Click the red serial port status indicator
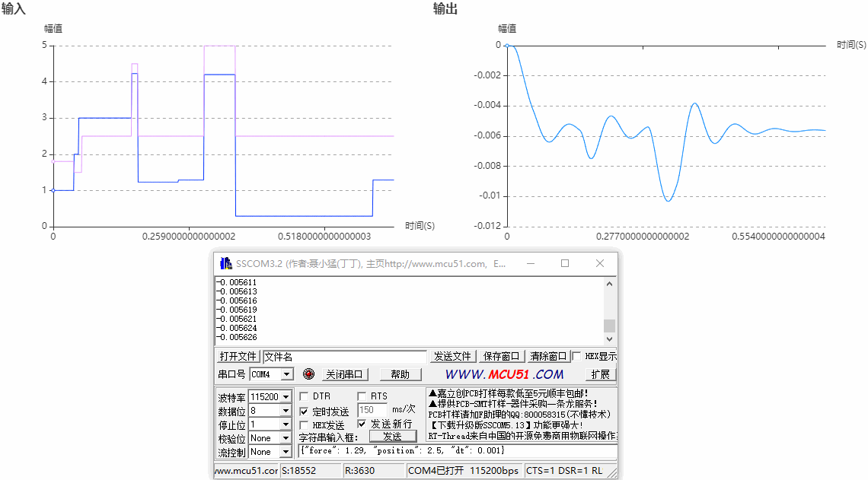The width and height of the screenshot is (868, 480). (x=308, y=374)
